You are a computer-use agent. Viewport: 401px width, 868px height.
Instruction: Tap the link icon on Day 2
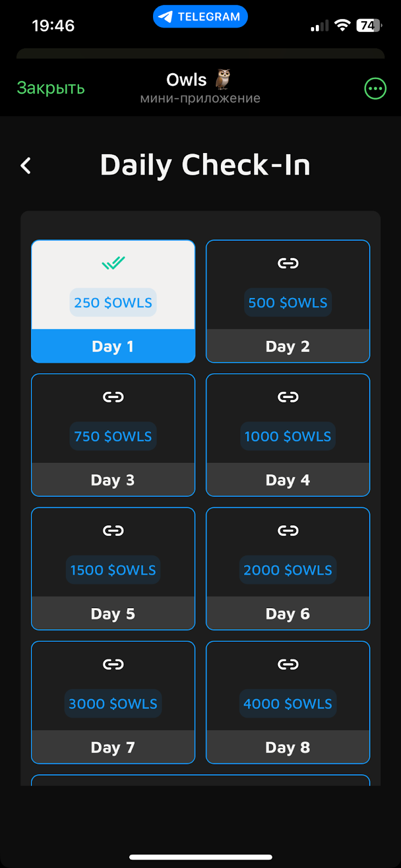[x=288, y=263]
